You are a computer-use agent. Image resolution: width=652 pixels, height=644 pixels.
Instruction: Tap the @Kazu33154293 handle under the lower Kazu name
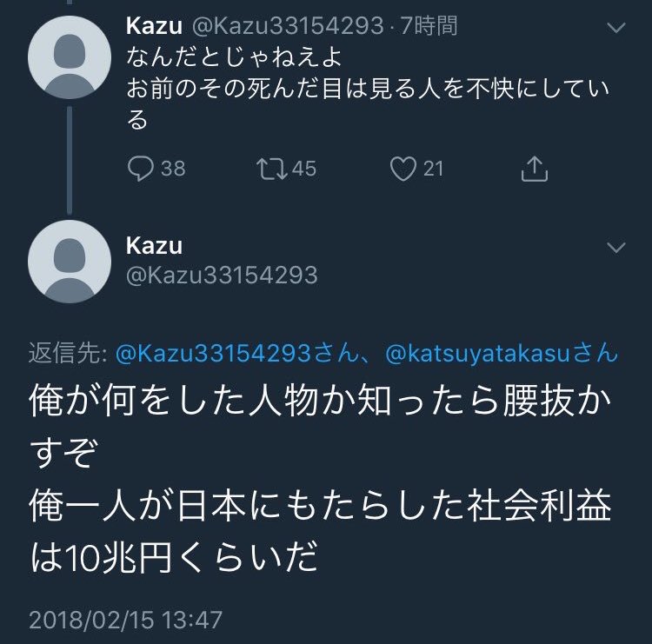(x=223, y=276)
